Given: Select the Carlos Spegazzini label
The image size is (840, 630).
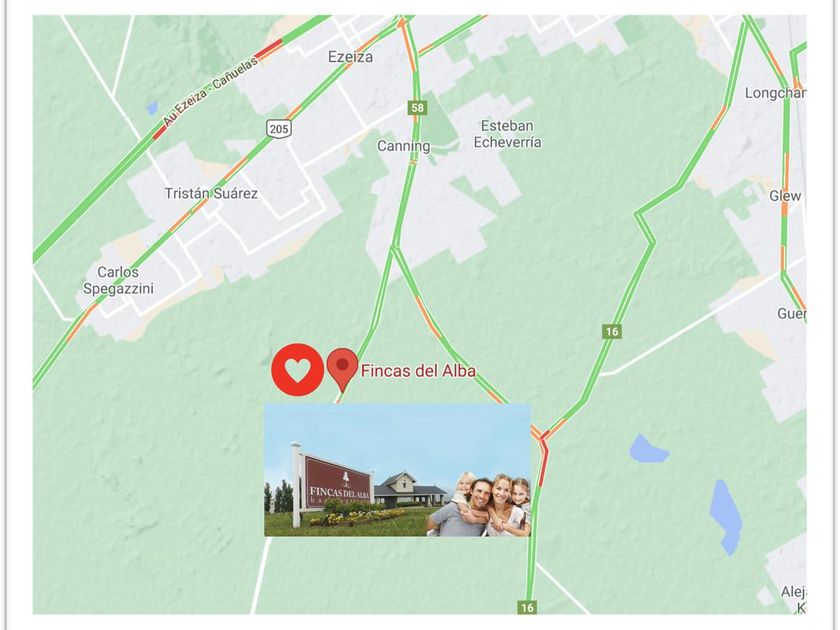Looking at the screenshot, I should [118, 280].
